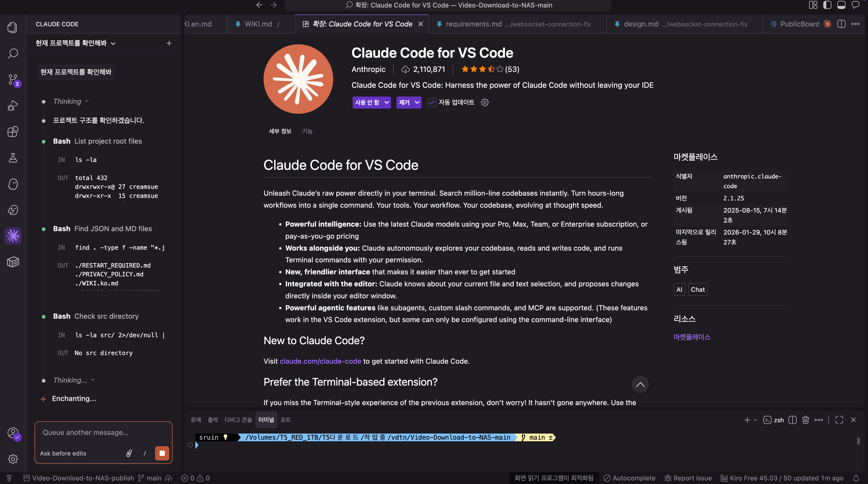868x484 pixels.
Task: Switch to the 디버그 콘솔 panel tab
Action: [238, 420]
